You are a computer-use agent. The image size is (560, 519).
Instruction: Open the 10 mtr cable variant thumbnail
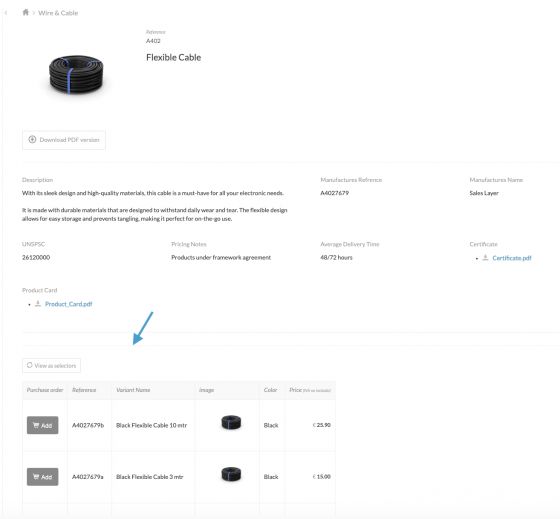[x=231, y=422]
